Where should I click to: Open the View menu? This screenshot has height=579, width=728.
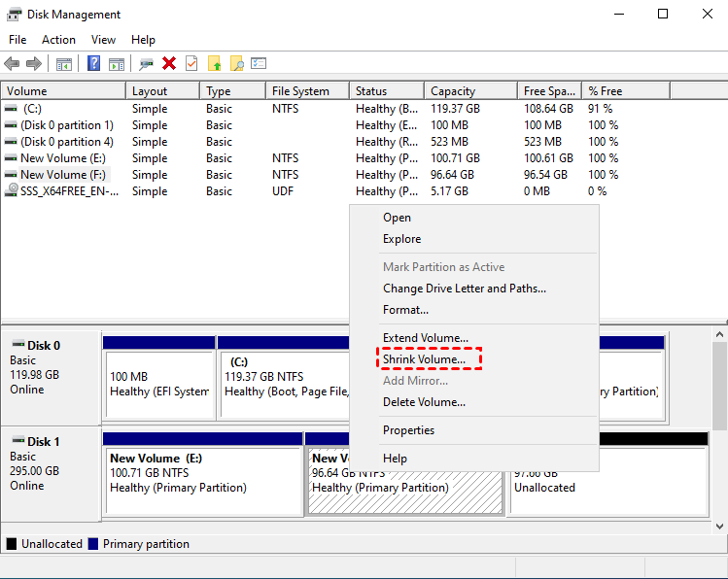click(x=103, y=40)
